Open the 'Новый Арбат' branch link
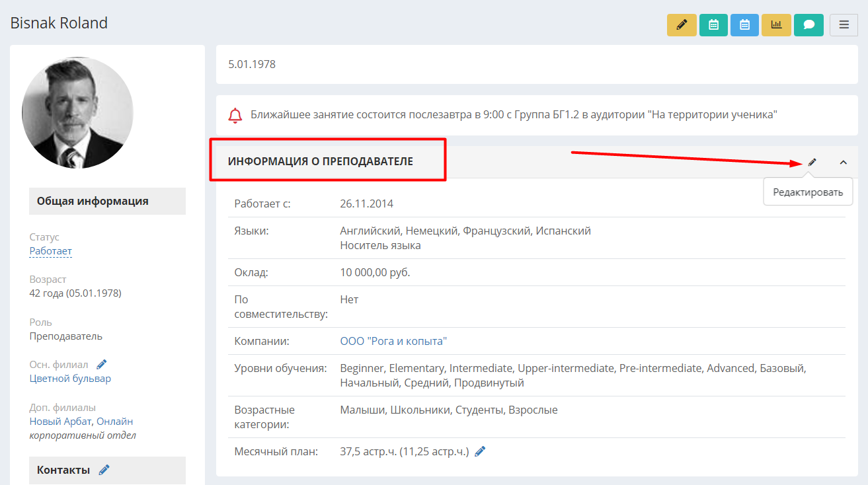Image resolution: width=868 pixels, height=485 pixels. pos(61,421)
